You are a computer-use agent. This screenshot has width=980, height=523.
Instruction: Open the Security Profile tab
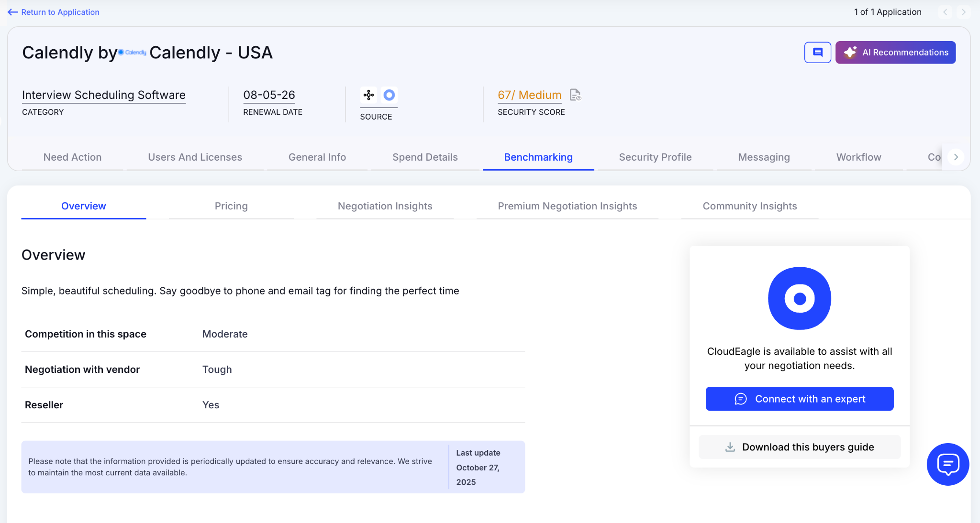655,157
